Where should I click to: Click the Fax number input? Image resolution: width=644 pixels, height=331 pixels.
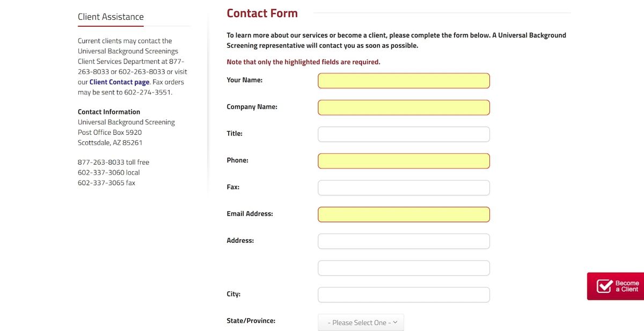point(404,188)
